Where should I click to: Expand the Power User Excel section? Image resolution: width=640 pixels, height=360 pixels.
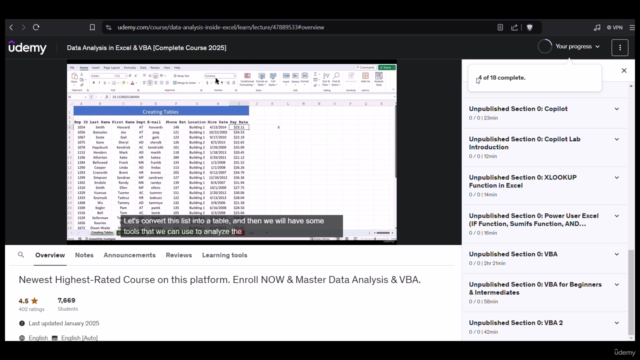coord(617,216)
